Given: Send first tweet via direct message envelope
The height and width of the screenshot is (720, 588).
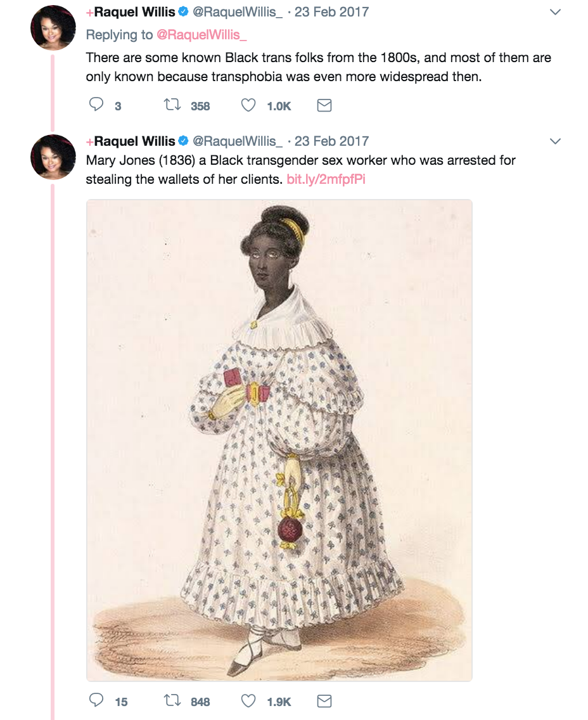Looking at the screenshot, I should click(324, 105).
